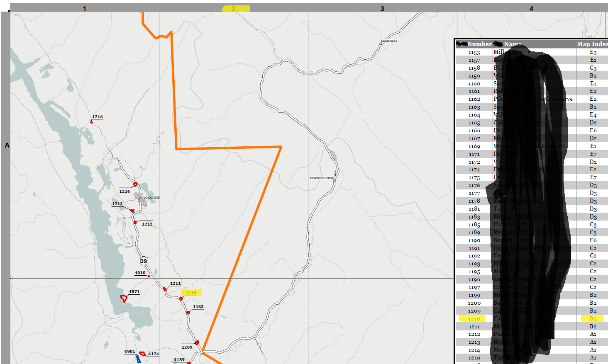Select map label 1216
Screen dimensions: 608x364
98,117
